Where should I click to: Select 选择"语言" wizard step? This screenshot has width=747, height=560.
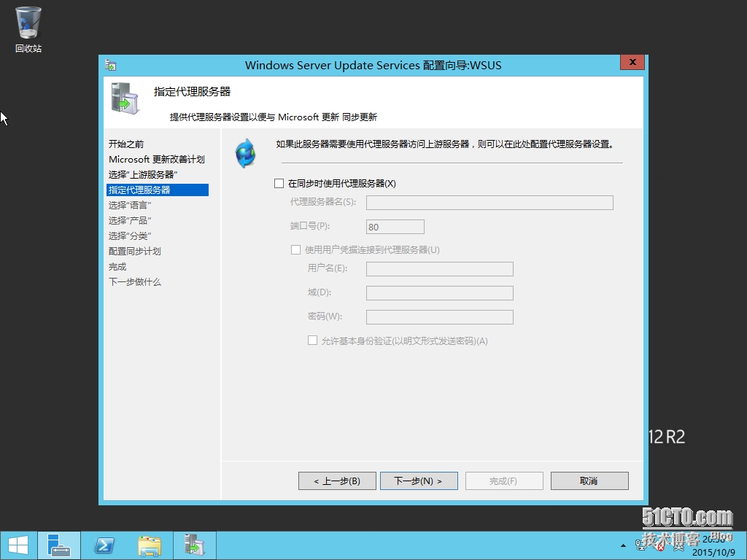coord(130,205)
